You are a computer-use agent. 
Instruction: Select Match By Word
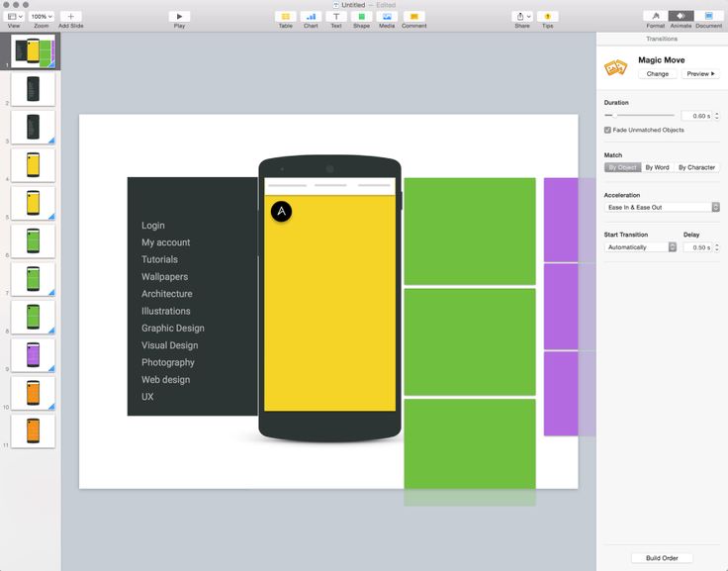coord(657,167)
